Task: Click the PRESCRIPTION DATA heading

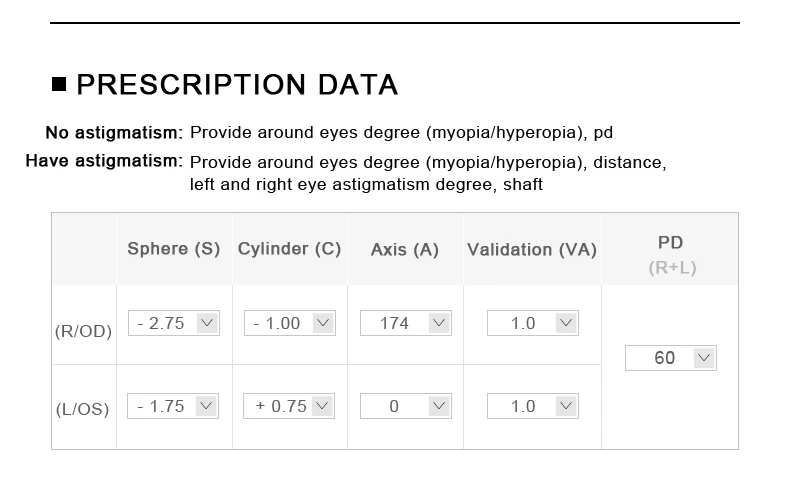Action: pyautogui.click(x=237, y=84)
